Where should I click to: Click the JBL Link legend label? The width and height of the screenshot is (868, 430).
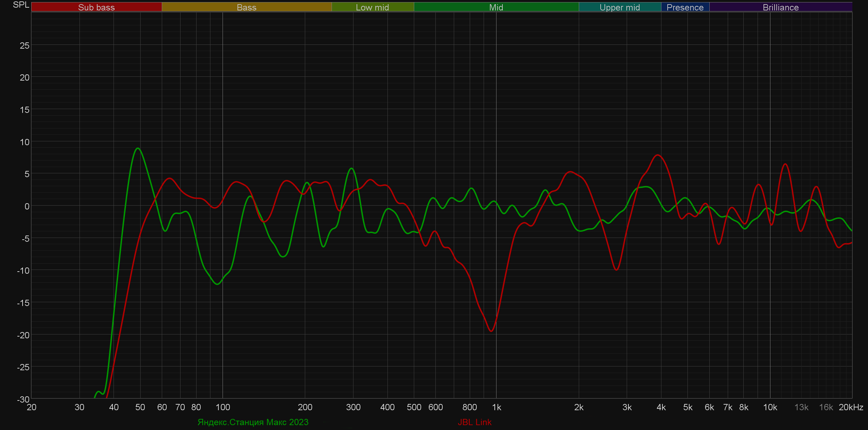click(x=474, y=422)
